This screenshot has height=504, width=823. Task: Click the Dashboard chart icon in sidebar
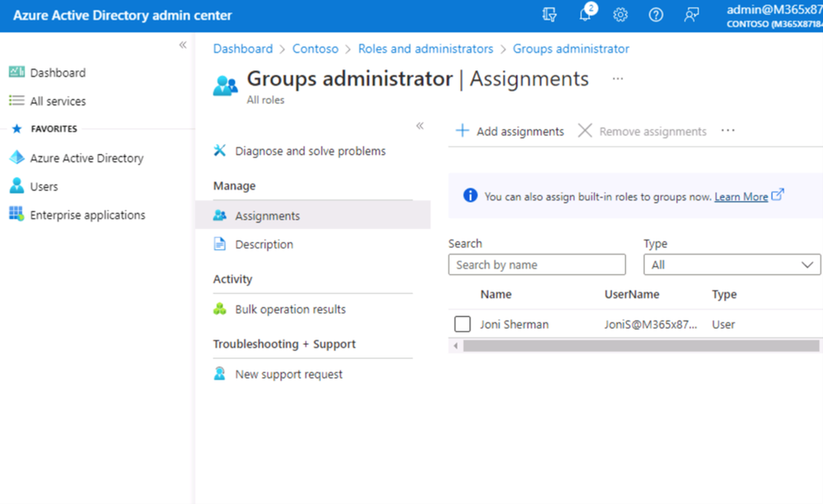click(x=16, y=72)
